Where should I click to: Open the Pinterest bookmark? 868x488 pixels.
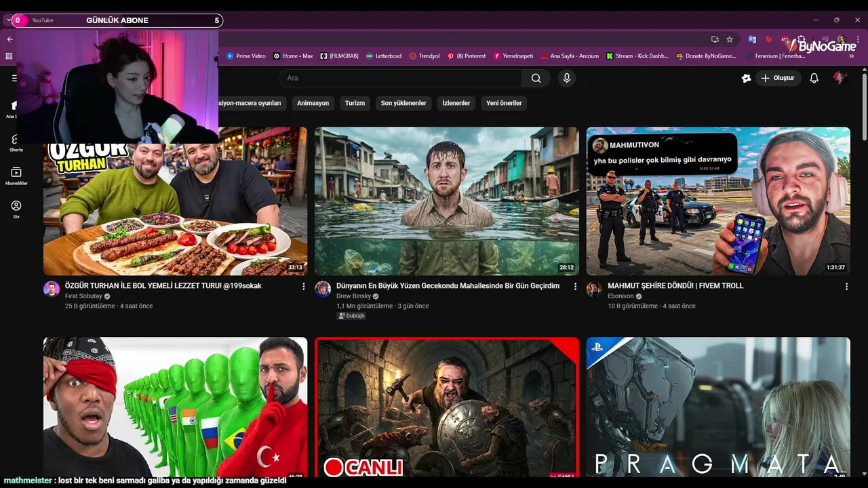pos(467,56)
